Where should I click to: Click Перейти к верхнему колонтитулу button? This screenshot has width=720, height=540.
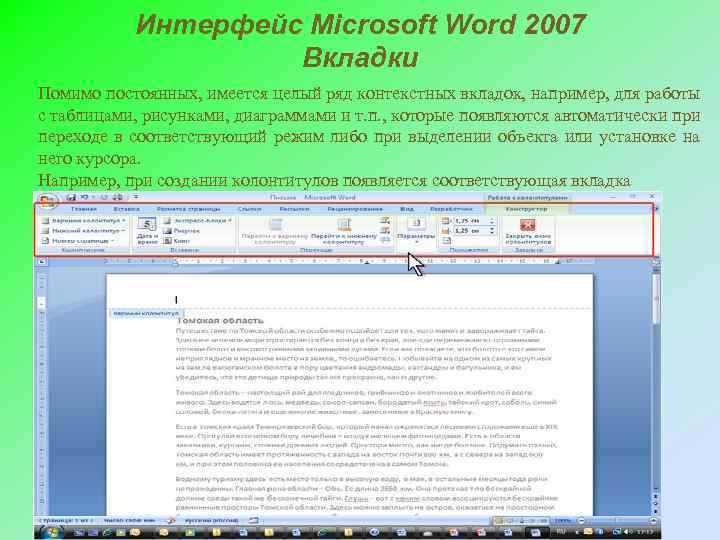(275, 231)
